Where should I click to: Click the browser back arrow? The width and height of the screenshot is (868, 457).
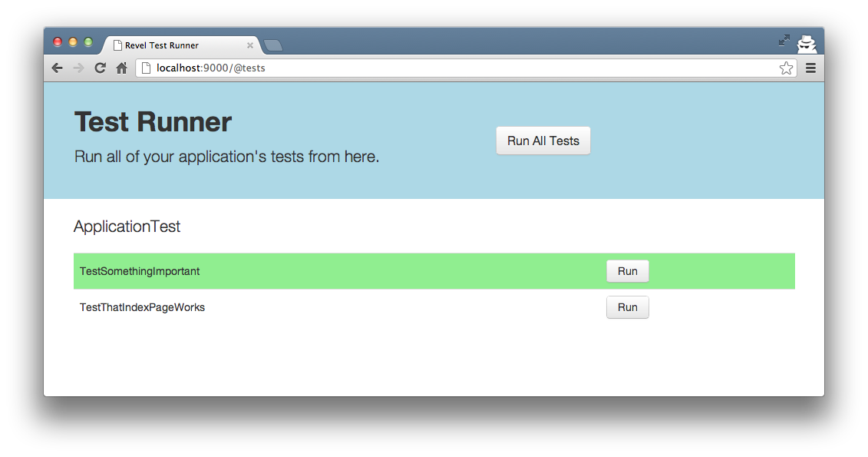[57, 68]
